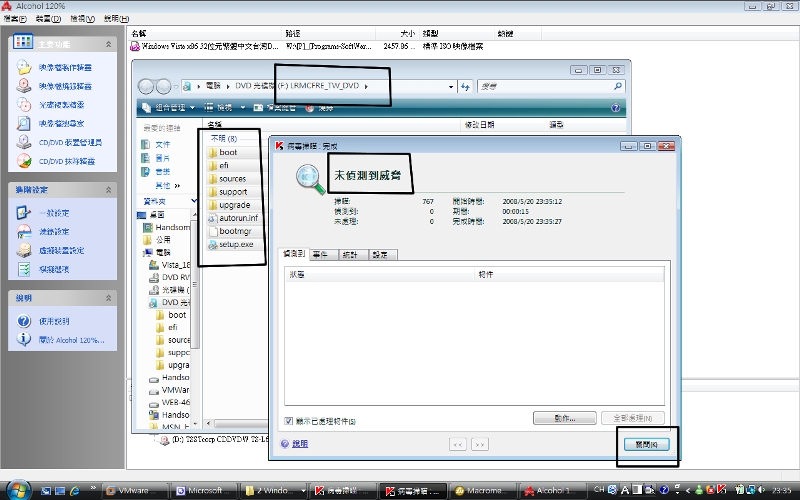Switch to the Events tab in scan dialog
Screen dimensions: 800x500
point(322,255)
